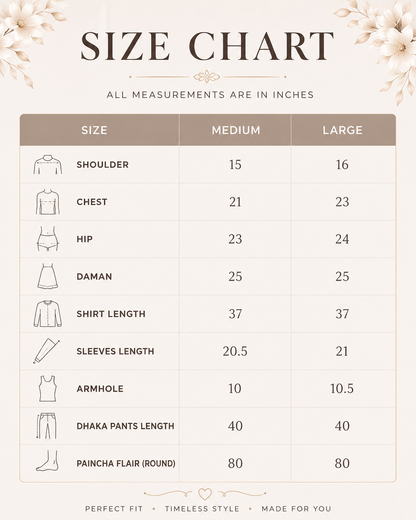Screen dimensions: 416x520
Task: Click the armhole tank top icon
Action: [x=48, y=388]
